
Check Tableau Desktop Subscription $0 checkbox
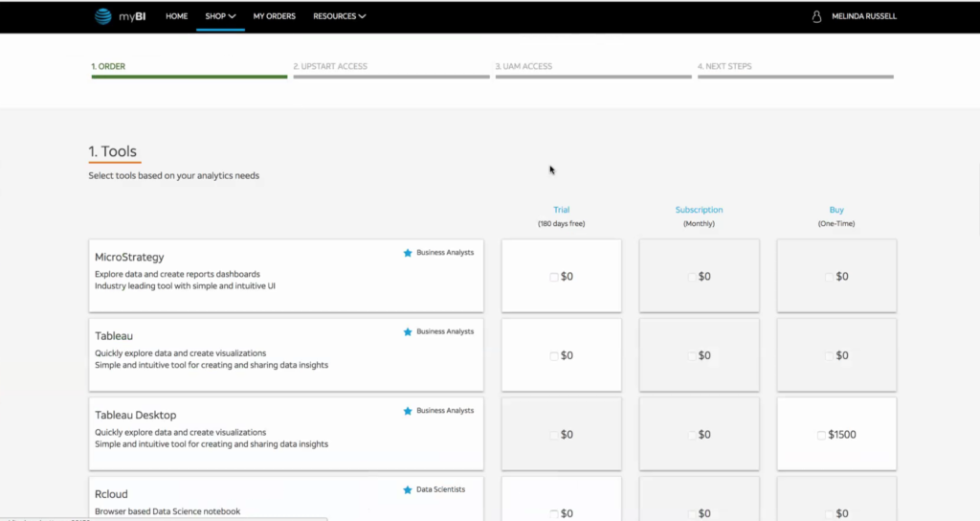pos(691,435)
